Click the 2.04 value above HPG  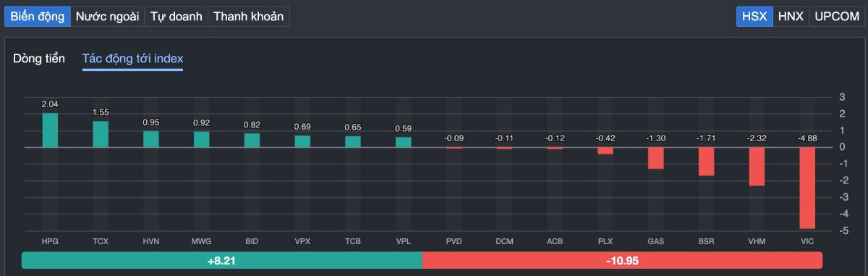(50, 104)
